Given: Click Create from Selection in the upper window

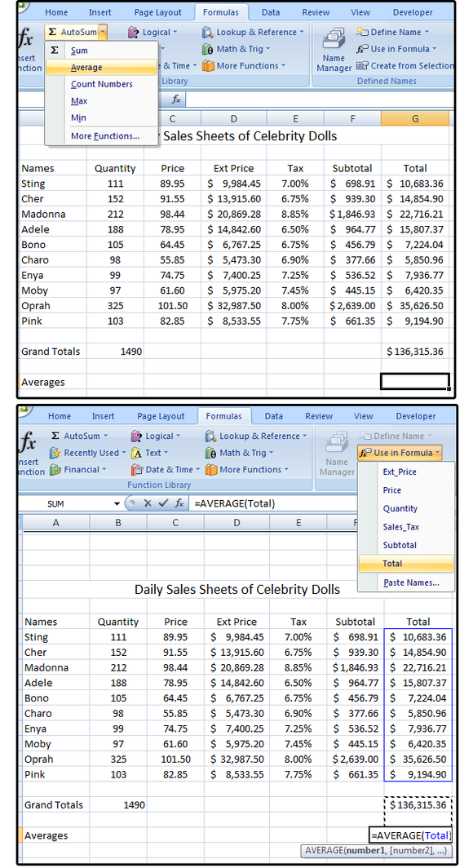Looking at the screenshot, I should (x=405, y=65).
